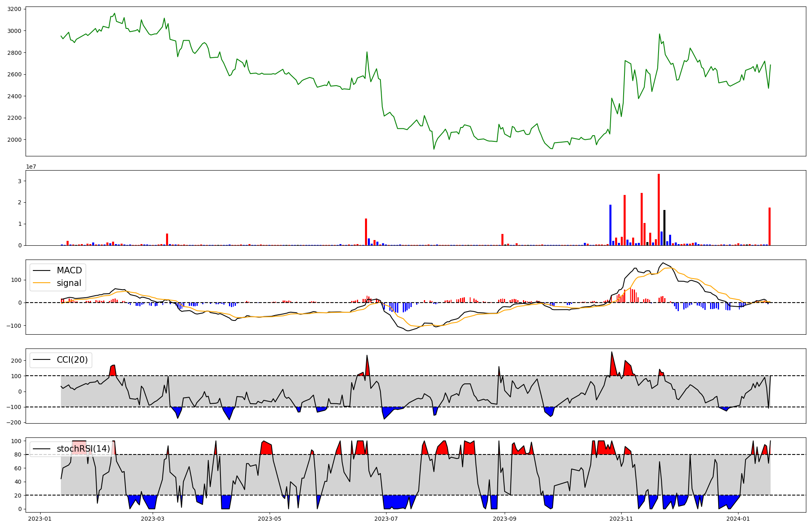Click the 2024-01 x-axis date label
812x528 pixels.
(x=738, y=519)
